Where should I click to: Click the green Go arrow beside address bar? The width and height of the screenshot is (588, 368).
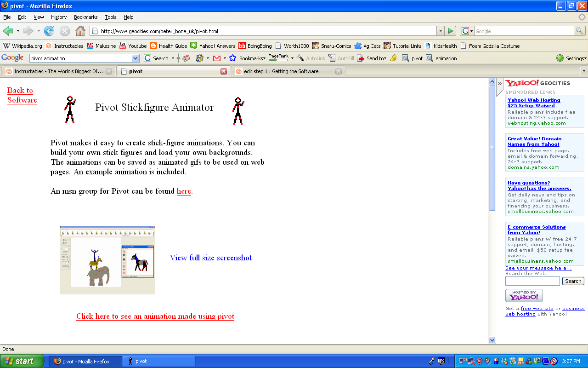451,31
